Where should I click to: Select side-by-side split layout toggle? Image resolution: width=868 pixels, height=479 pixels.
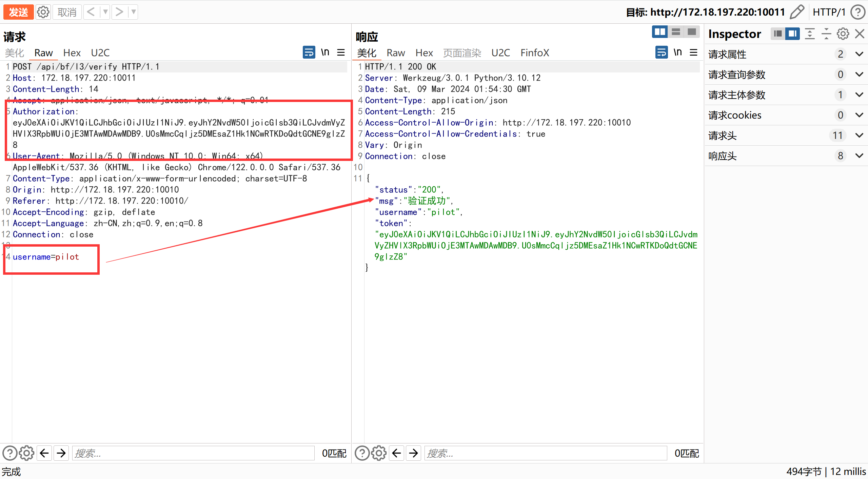[x=660, y=32]
